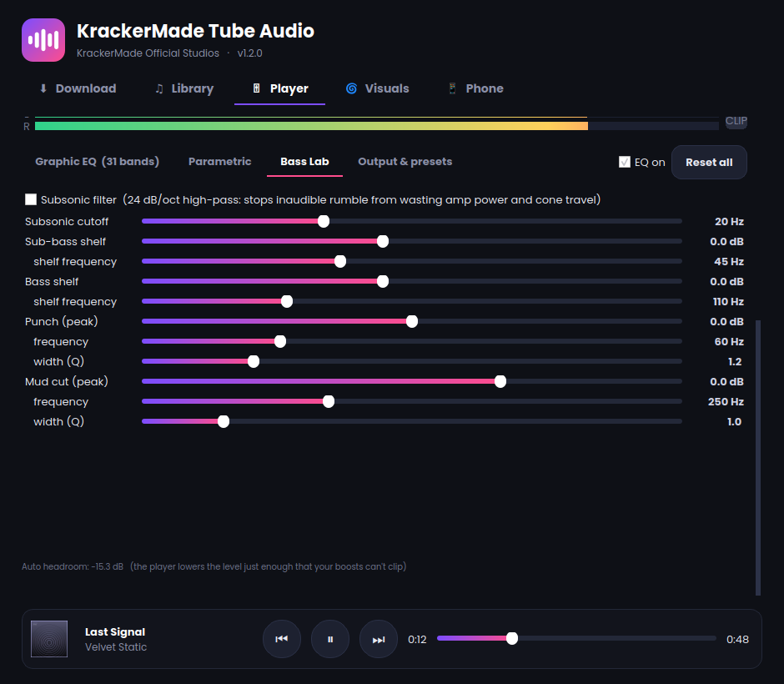
Task: Click the Mud cut (peak) gain slider handle
Action: 500,381
